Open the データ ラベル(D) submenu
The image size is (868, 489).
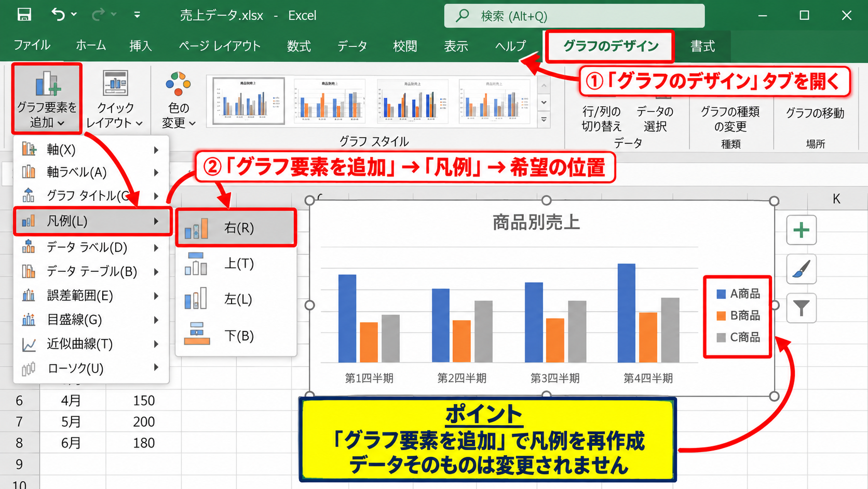coord(91,247)
